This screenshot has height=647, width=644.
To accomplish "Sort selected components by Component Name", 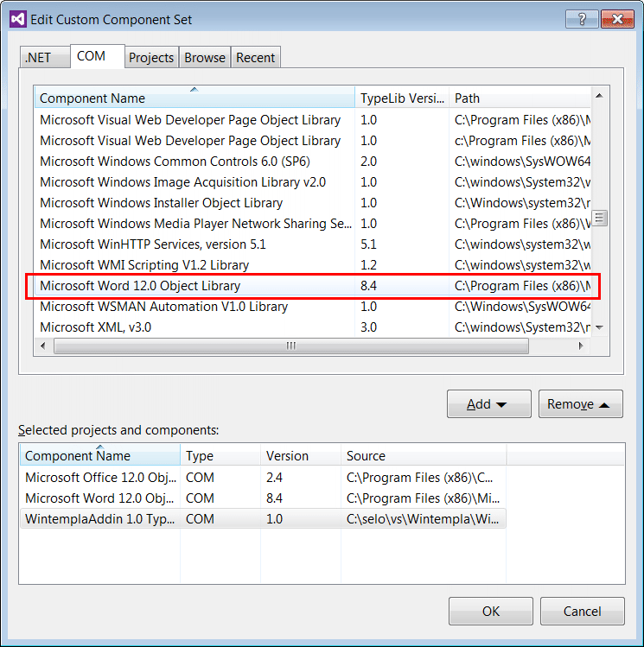I will (x=100, y=455).
